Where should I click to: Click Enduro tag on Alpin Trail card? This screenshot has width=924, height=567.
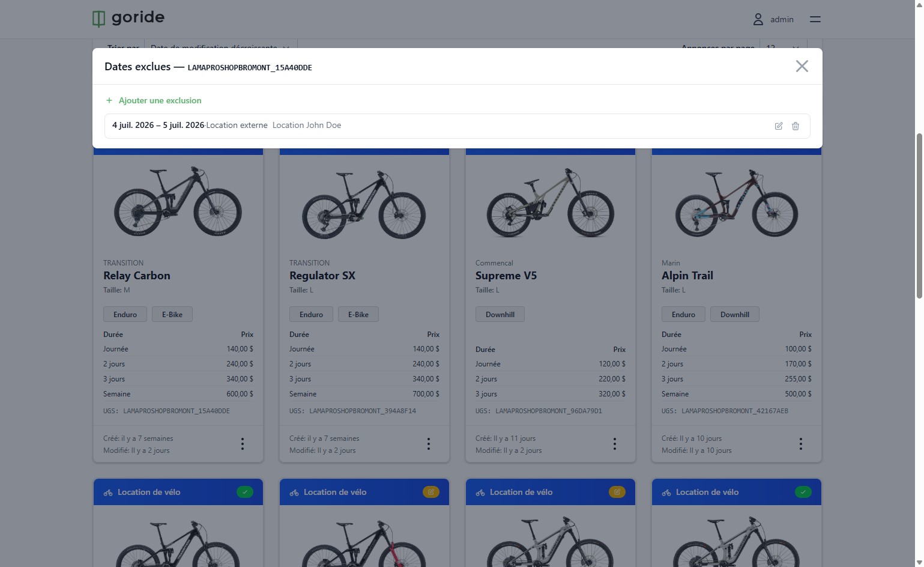(x=683, y=314)
